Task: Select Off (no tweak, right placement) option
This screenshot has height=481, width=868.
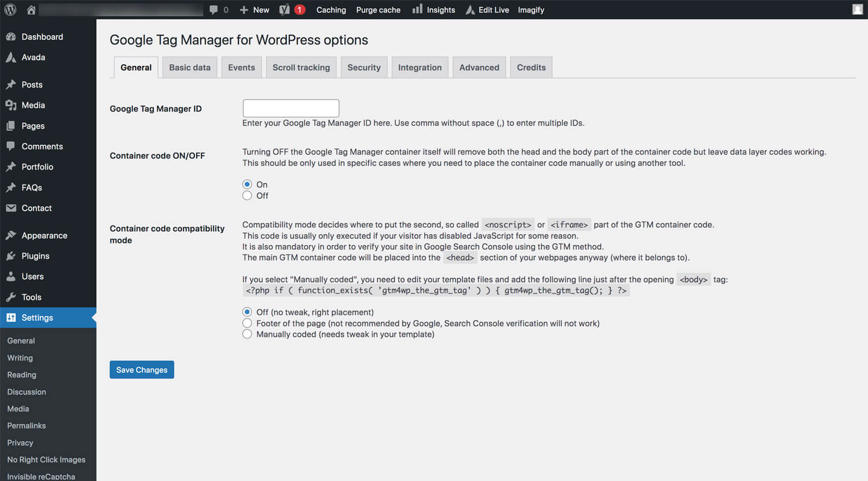Action: tap(247, 312)
